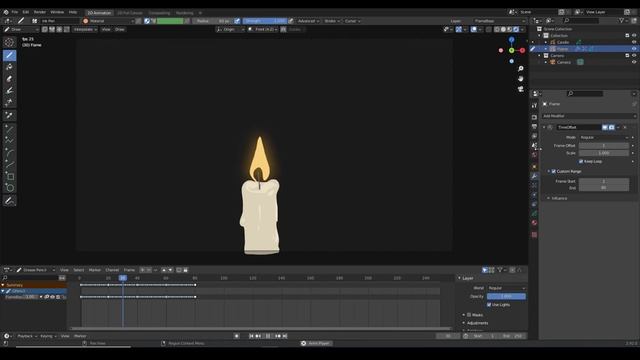This screenshot has width=640, height=360.
Task: Open the outliner filter funnel
Action: point(622,20)
